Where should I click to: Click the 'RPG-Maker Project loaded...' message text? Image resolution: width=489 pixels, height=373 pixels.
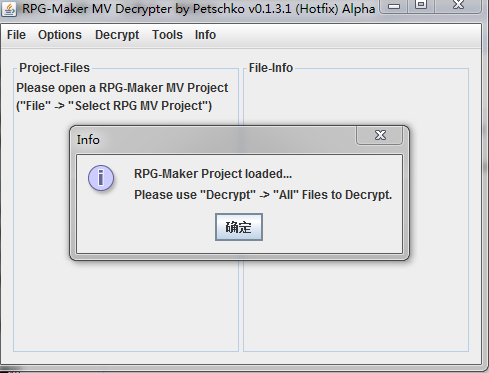tap(213, 174)
